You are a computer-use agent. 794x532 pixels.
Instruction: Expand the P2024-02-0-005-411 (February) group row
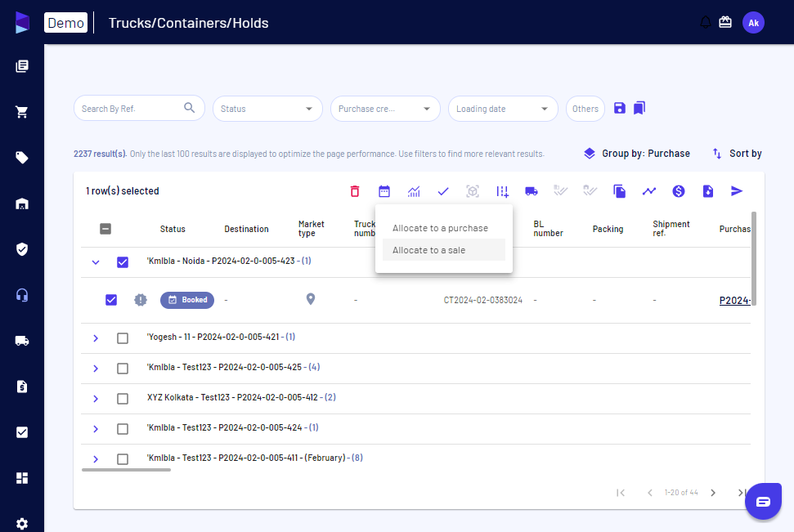[96, 459]
